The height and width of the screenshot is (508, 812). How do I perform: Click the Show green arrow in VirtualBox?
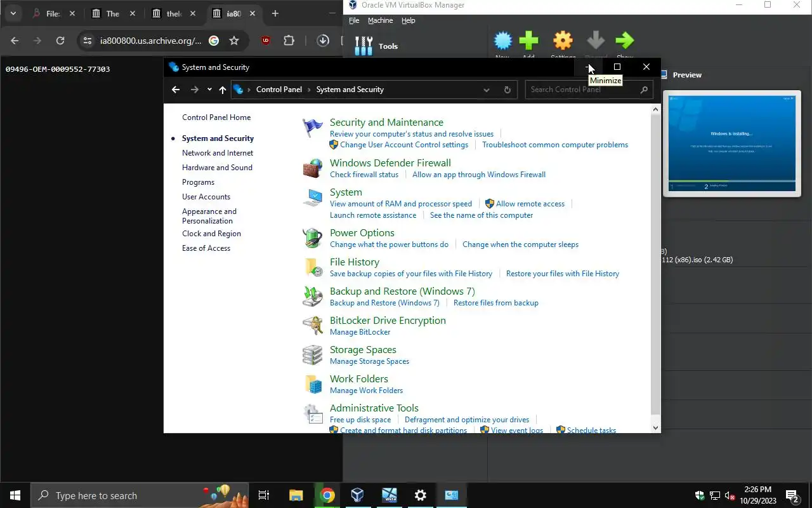(x=625, y=41)
